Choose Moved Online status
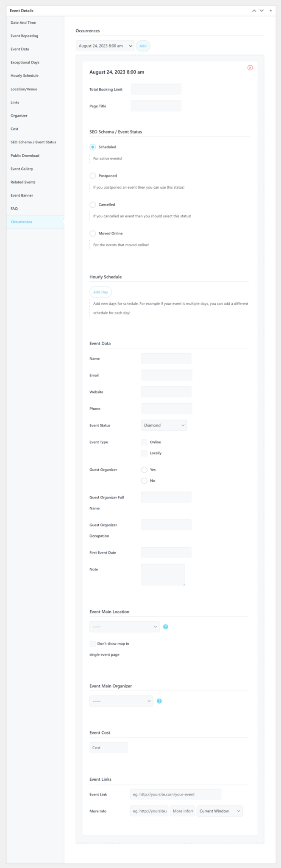The image size is (281, 868). point(92,233)
